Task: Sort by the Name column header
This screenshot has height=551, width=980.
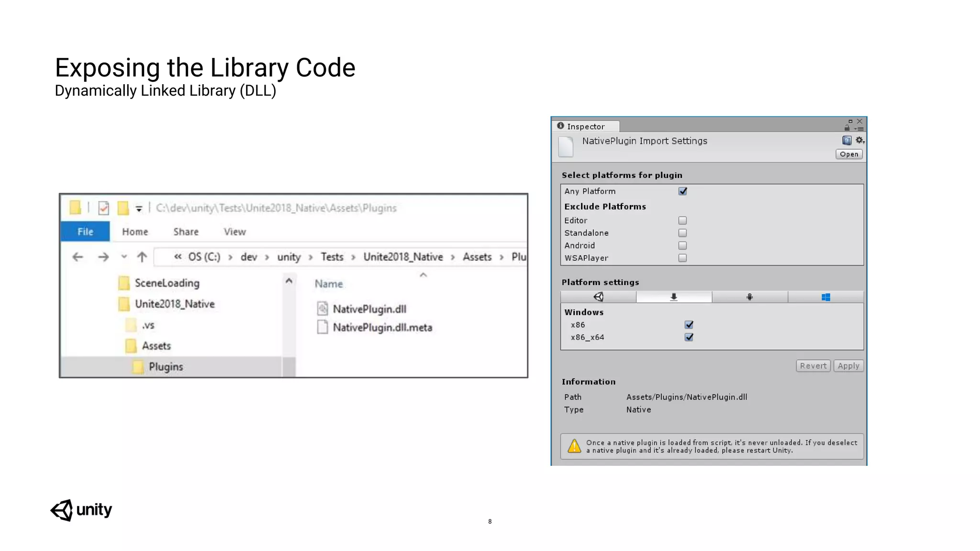Action: coord(329,284)
